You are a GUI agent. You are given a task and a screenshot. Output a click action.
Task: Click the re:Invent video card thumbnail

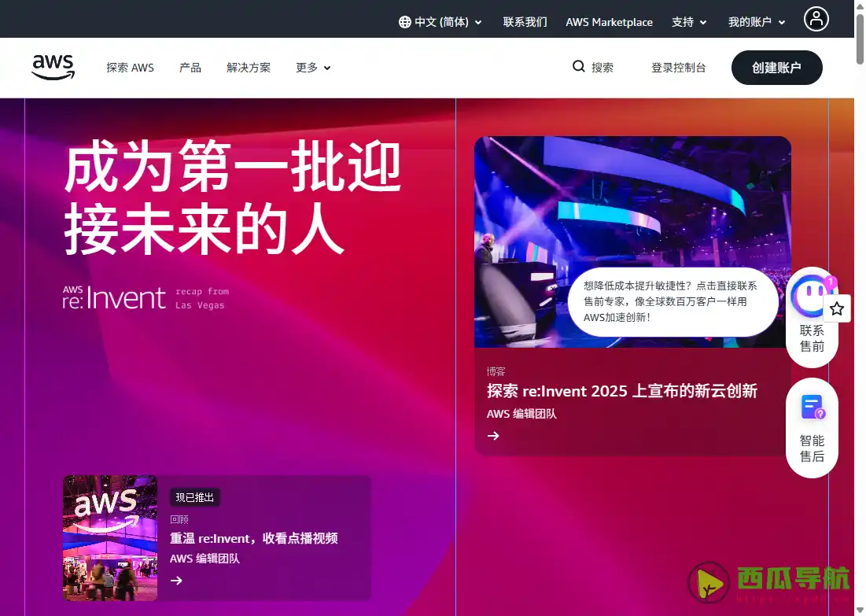point(110,537)
